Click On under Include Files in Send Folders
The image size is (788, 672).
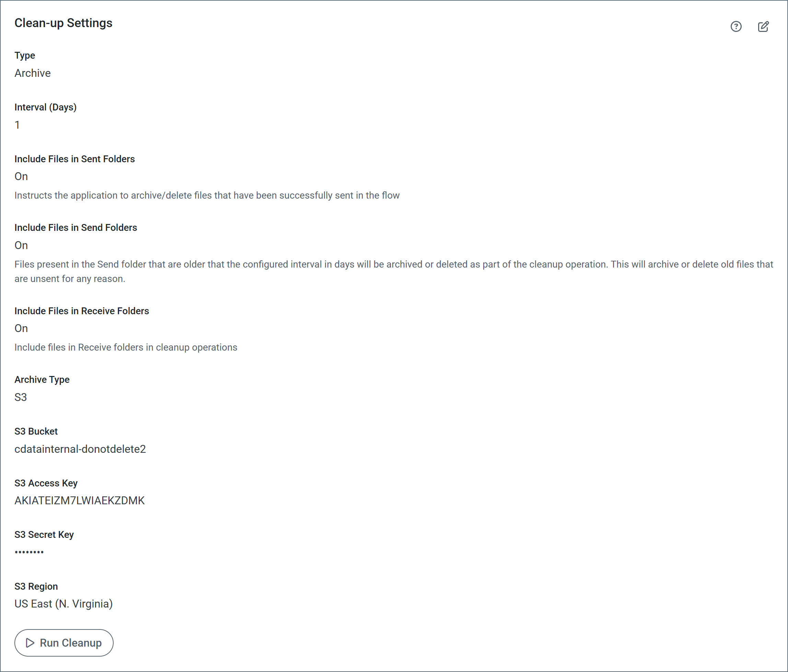click(21, 245)
